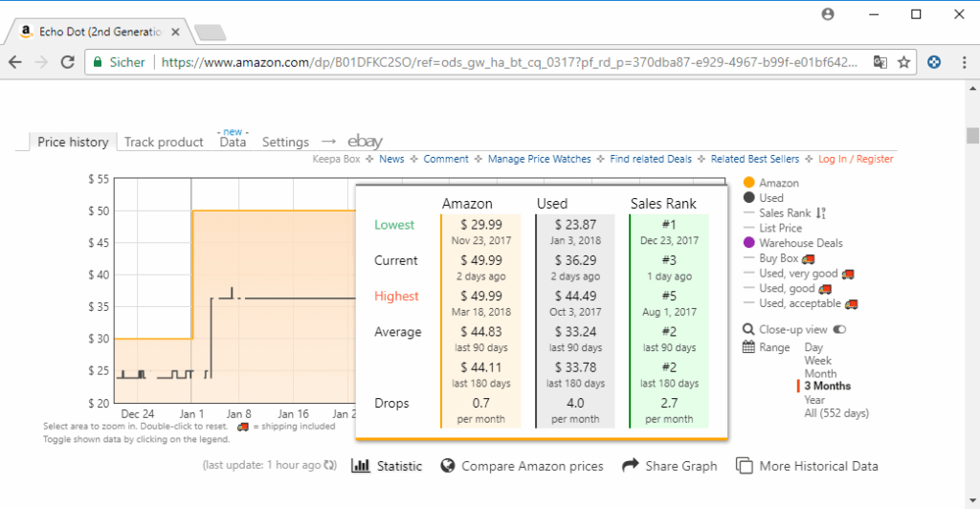Click the Sales Rank sort icon
980x509 pixels.
pos(820,213)
